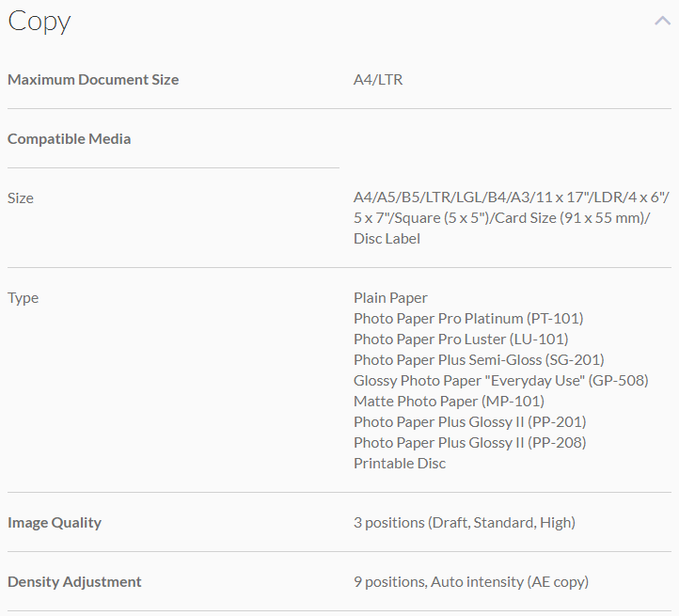Select the Compatible Media label
The height and width of the screenshot is (616, 679).
pos(70,138)
